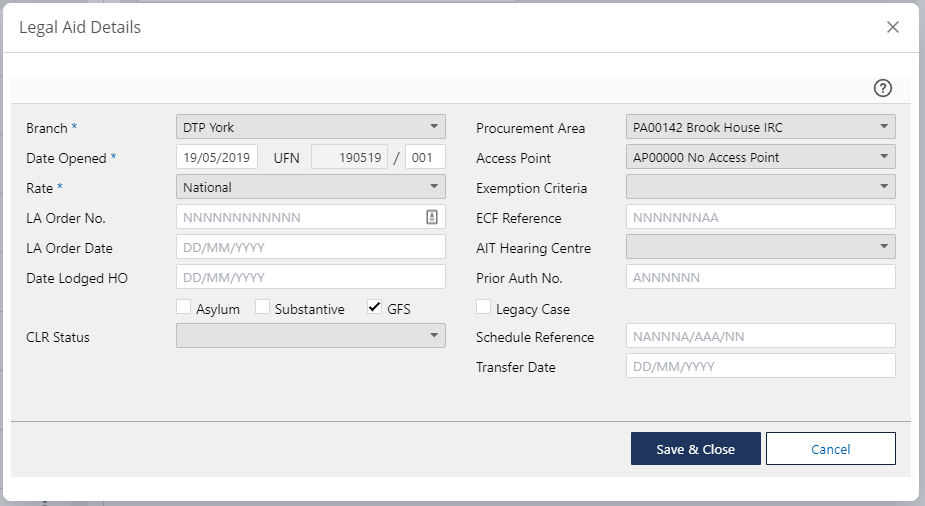Select the Transfer Date input field
The image size is (925, 506).
tap(760, 367)
